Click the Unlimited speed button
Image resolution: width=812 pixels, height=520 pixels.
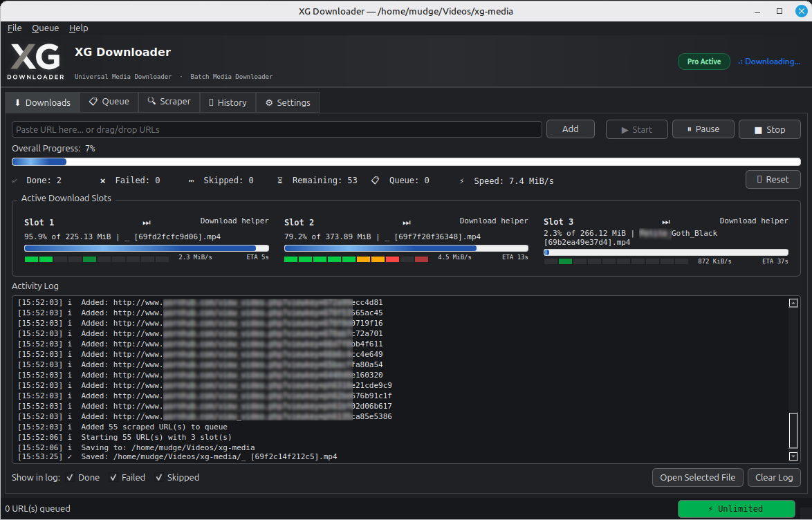coord(736,509)
